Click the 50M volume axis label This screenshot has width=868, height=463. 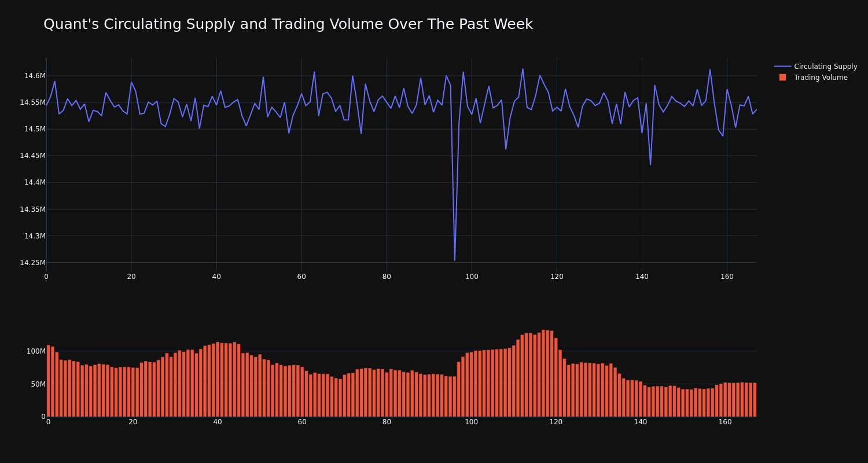(38, 384)
